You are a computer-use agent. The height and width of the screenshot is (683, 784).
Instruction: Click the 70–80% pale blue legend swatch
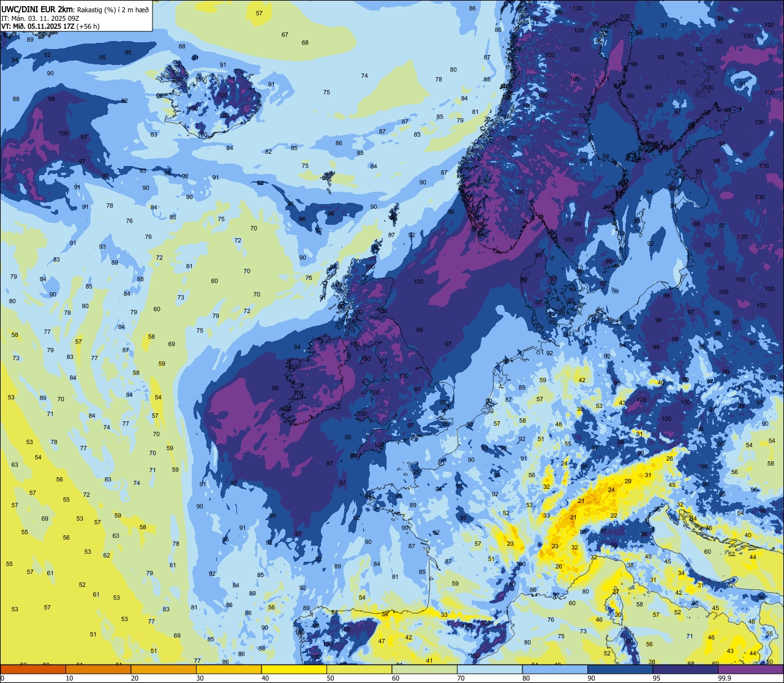pos(489,669)
